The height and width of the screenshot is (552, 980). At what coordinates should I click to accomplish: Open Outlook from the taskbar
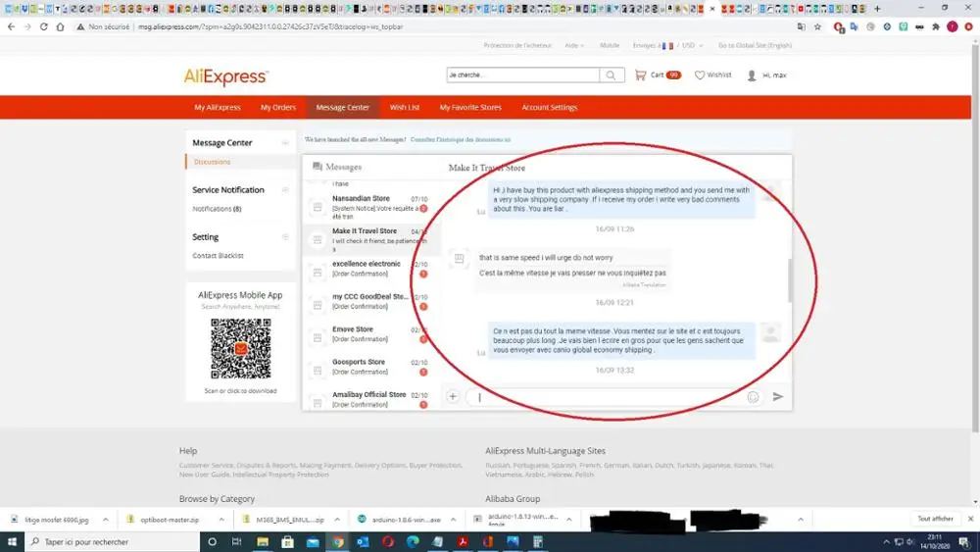click(x=363, y=541)
